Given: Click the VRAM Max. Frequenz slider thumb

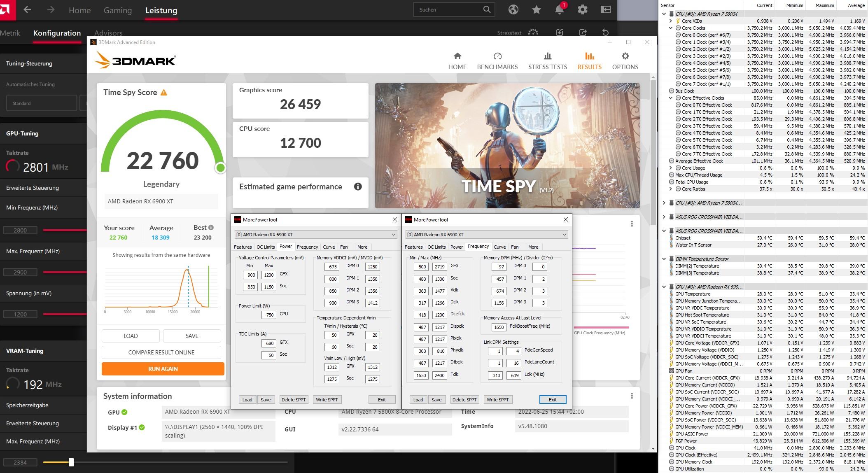Looking at the screenshot, I should click(71, 462).
